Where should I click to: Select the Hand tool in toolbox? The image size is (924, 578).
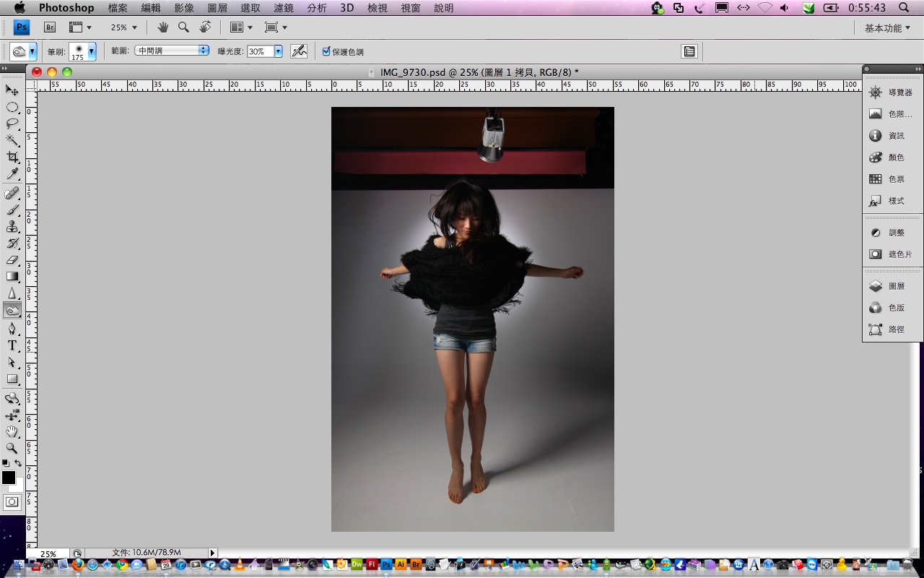coord(12,431)
